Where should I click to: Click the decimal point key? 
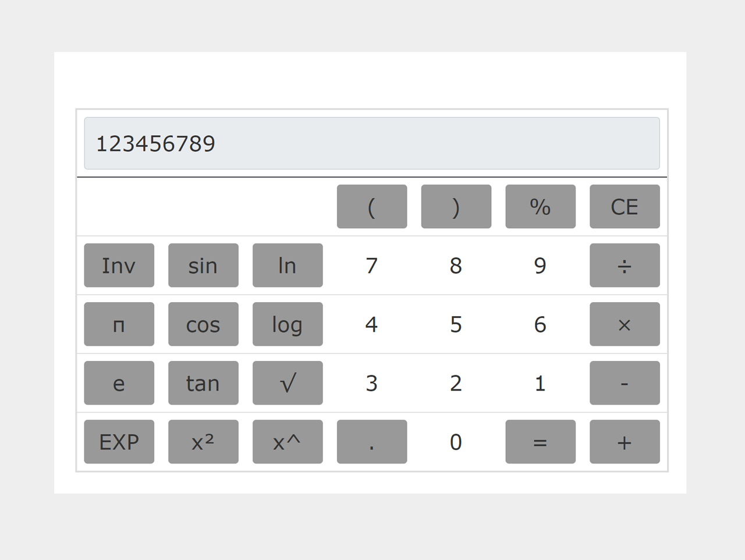pyautogui.click(x=371, y=442)
